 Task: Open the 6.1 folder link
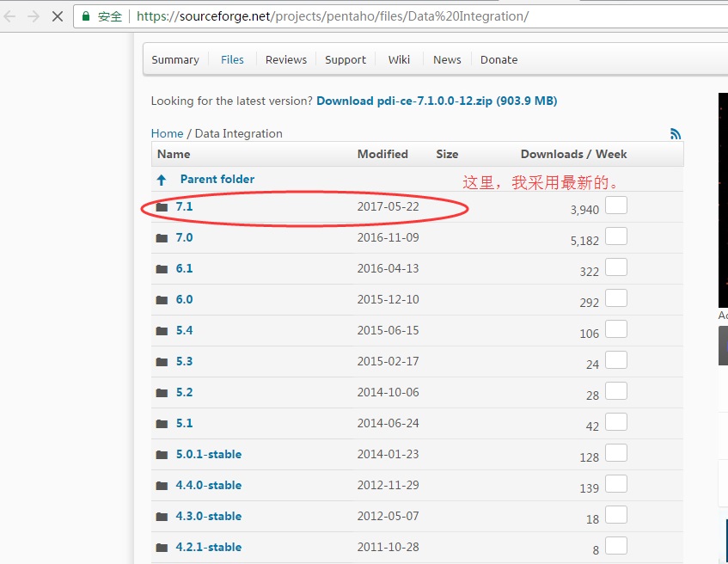184,268
